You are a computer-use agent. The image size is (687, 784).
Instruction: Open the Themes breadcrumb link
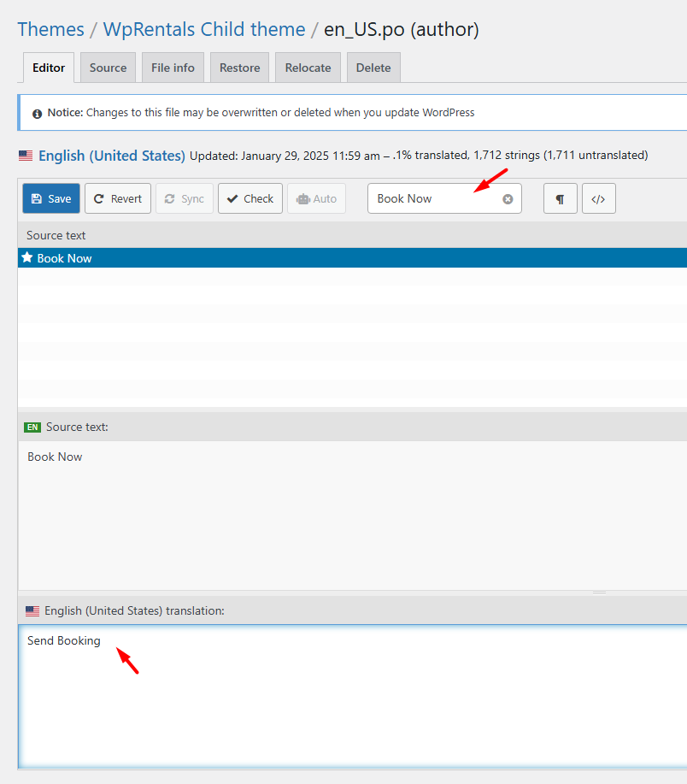[50, 29]
